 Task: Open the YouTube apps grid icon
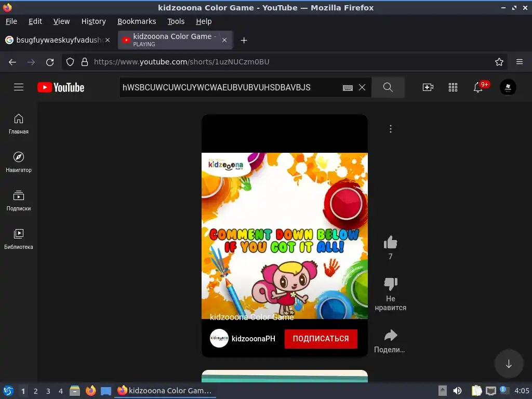point(453,87)
